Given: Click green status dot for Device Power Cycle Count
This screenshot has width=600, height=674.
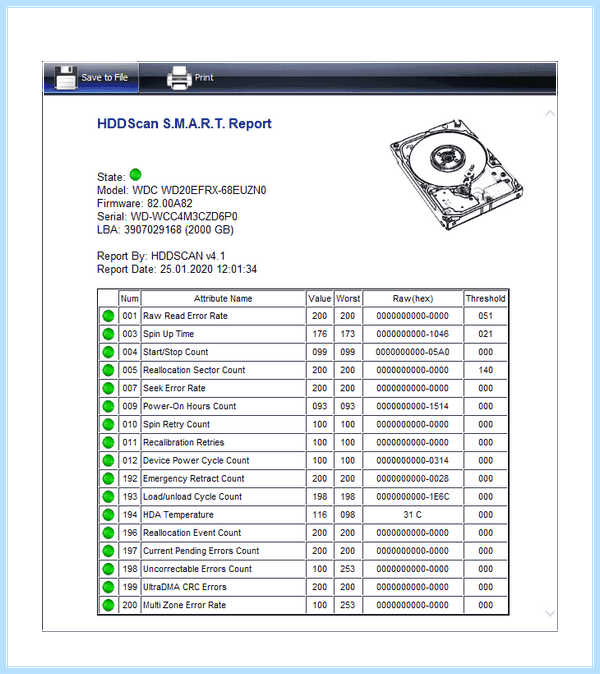Looking at the screenshot, I should click(108, 460).
